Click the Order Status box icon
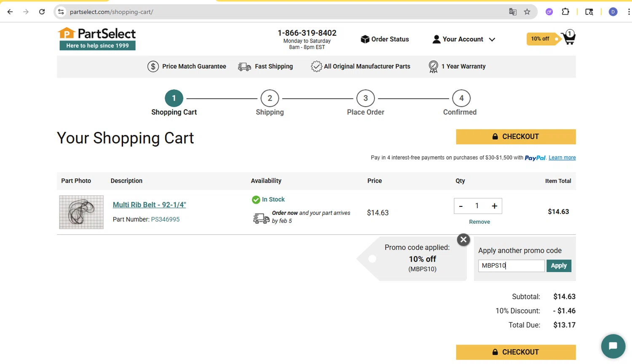This screenshot has height=364, width=632. click(x=365, y=39)
